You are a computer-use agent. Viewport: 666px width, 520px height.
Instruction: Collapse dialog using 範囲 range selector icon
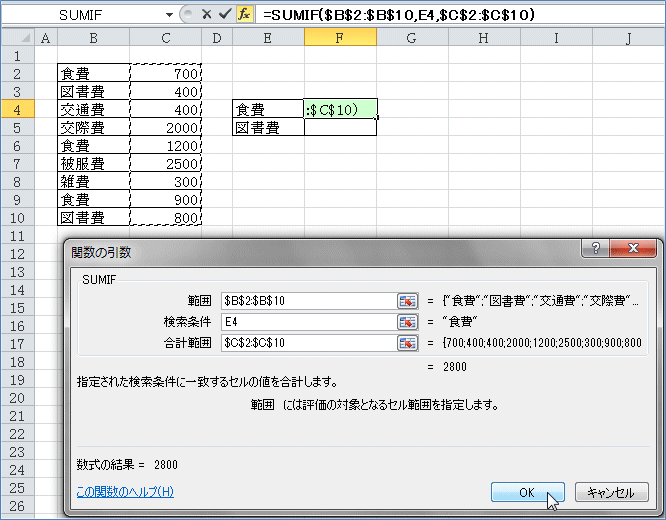[407, 301]
